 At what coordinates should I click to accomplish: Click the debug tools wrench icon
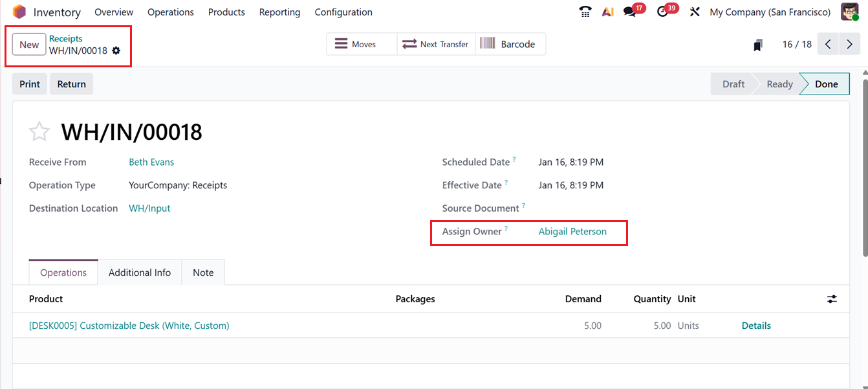(695, 12)
